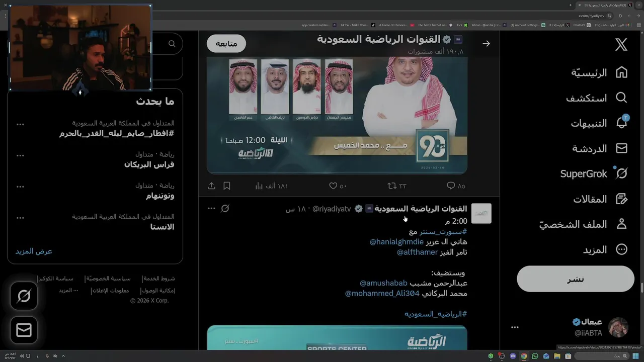Image resolution: width=644 pixels, height=362 pixels.
Task: Open معلومات الإعلان ads info link
Action: pyautogui.click(x=111, y=290)
